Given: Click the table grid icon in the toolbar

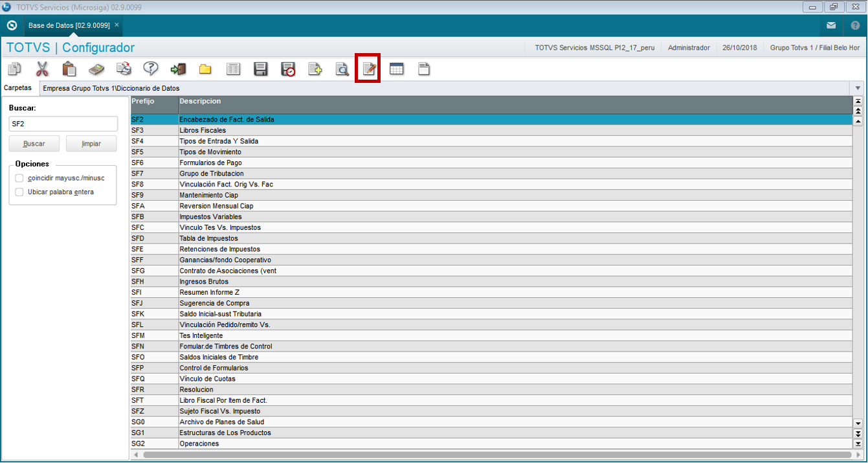Looking at the screenshot, I should [x=396, y=69].
